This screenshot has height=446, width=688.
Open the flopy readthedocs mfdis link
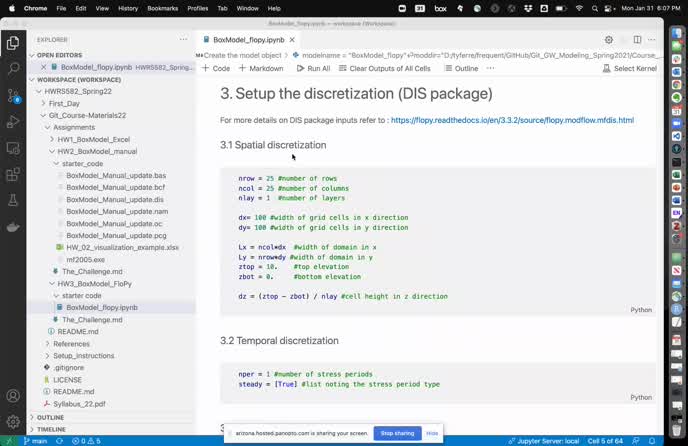[x=512, y=120]
